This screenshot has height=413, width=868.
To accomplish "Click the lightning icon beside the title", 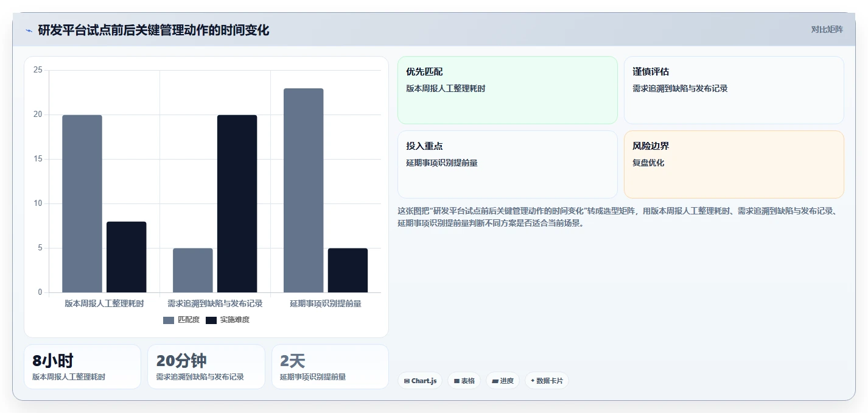I will click(x=29, y=30).
